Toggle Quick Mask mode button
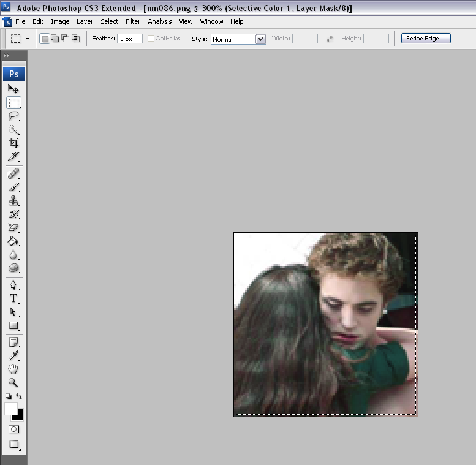The image size is (476, 465). (13, 429)
